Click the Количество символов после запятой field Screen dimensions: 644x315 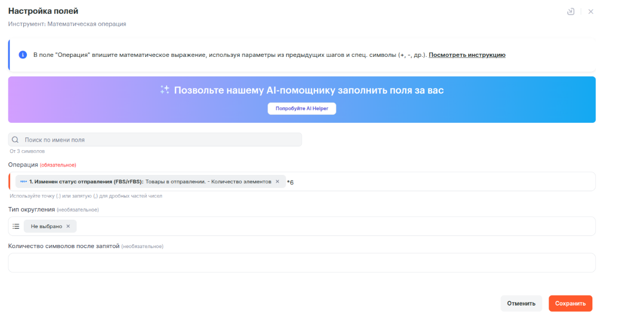pos(301,262)
